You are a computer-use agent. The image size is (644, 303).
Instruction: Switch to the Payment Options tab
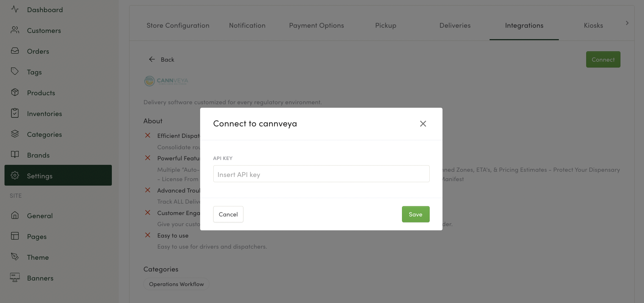(316, 26)
